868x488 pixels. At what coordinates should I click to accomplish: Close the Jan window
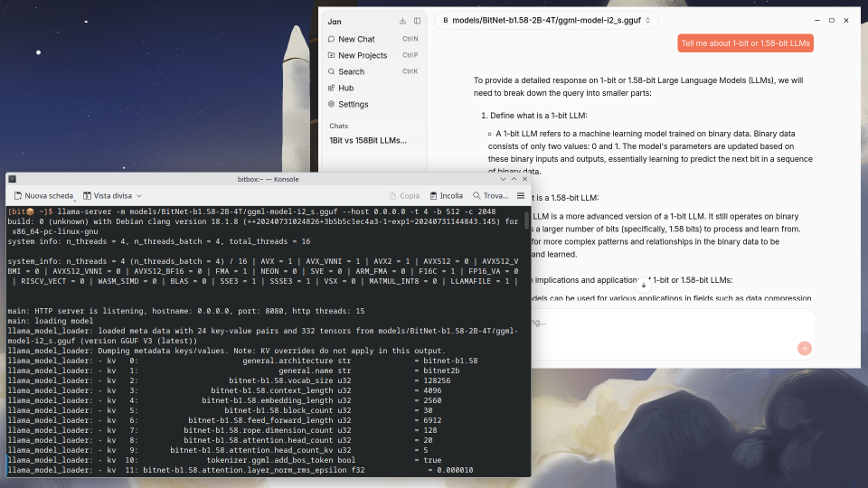(x=846, y=21)
